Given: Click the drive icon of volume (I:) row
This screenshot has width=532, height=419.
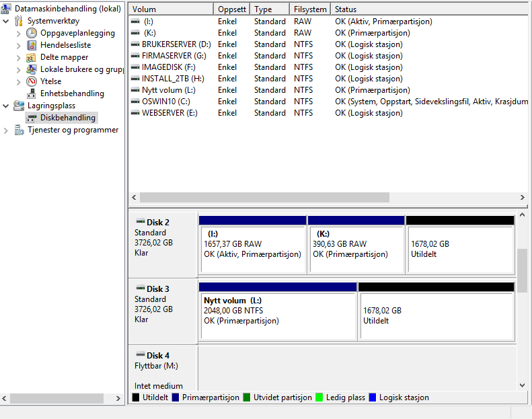Looking at the screenshot, I should (x=135, y=22).
